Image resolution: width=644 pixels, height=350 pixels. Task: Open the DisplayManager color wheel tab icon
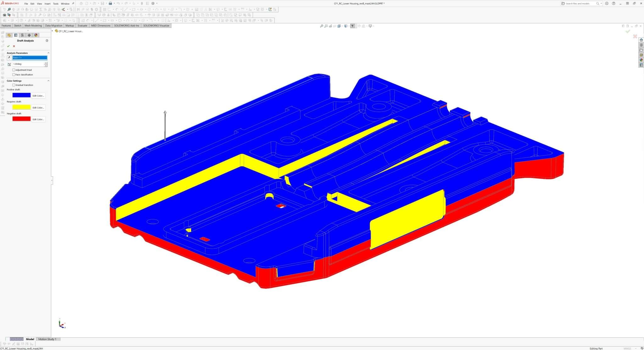point(36,35)
